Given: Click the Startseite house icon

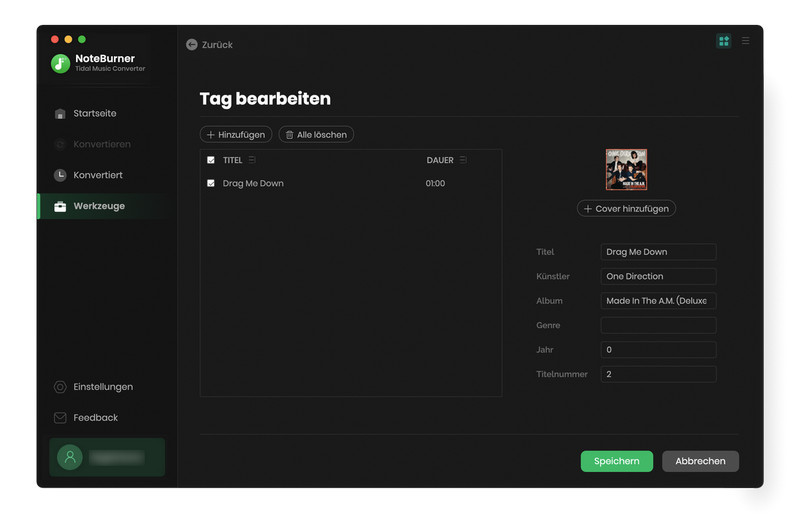Looking at the screenshot, I should coord(60,113).
